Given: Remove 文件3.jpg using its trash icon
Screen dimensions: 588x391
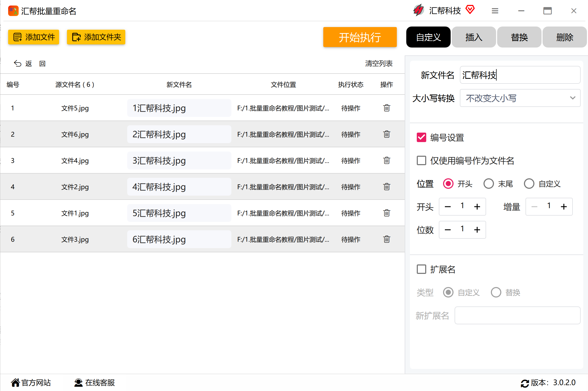Looking at the screenshot, I should click(387, 239).
